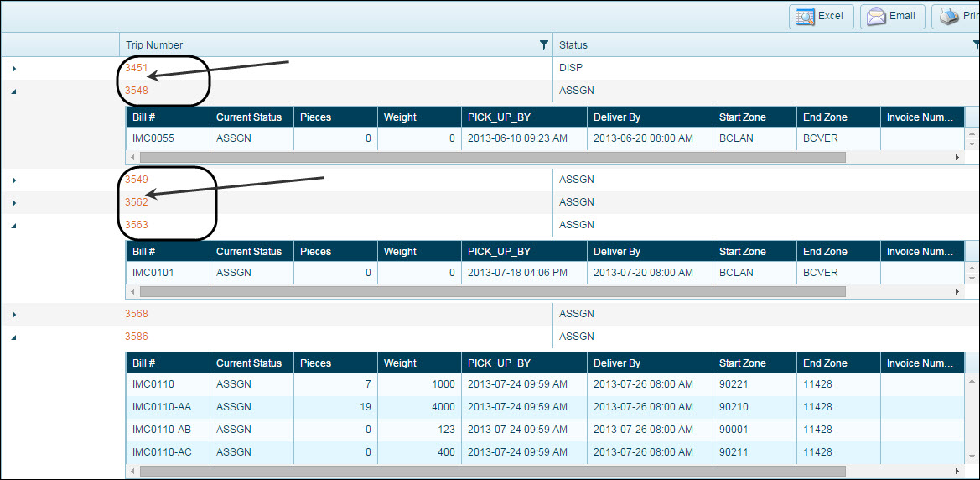This screenshot has height=480, width=980.
Task: Expand trip 3562 row
Action: tap(13, 203)
